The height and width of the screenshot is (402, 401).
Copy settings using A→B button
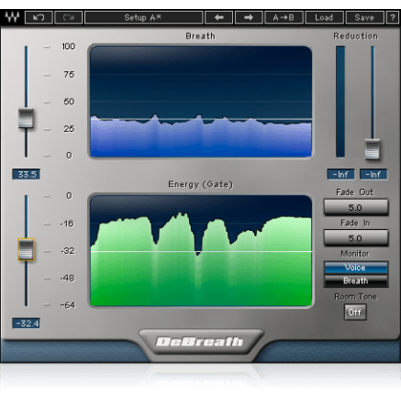click(x=284, y=17)
